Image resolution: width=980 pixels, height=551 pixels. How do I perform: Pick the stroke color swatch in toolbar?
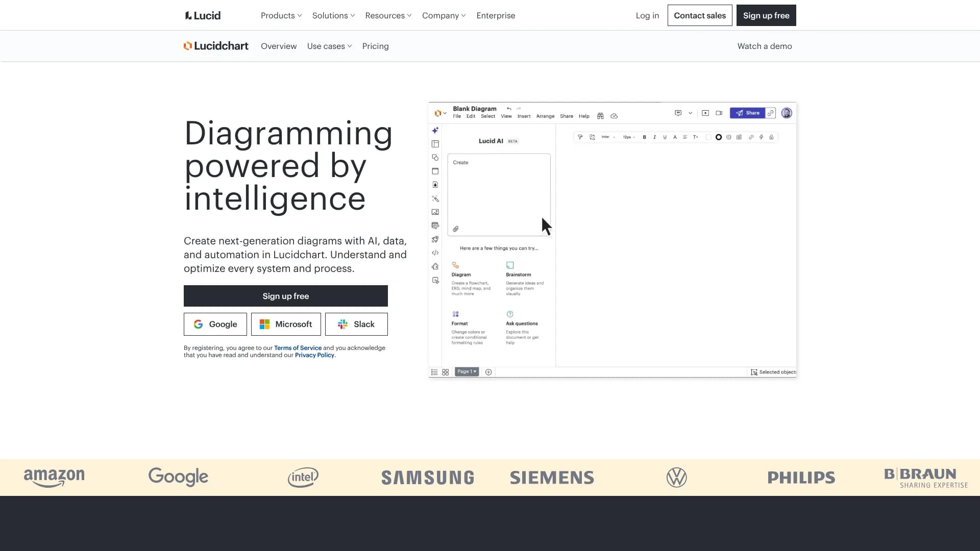[x=719, y=137]
